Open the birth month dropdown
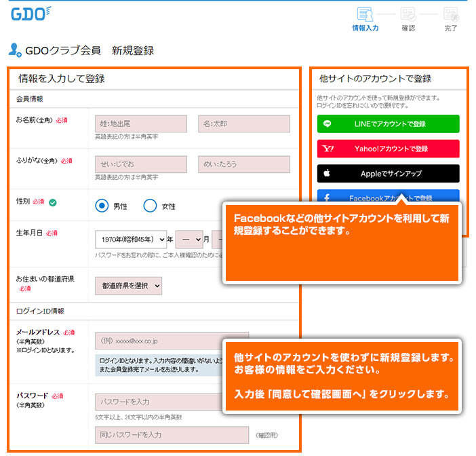Viewport: 476px width, 456px height. pos(189,240)
